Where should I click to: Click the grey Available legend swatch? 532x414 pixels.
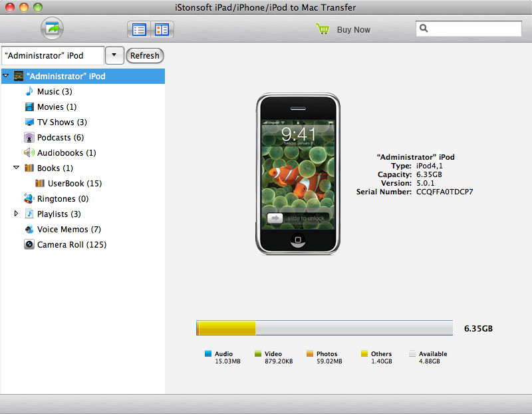tap(412, 353)
